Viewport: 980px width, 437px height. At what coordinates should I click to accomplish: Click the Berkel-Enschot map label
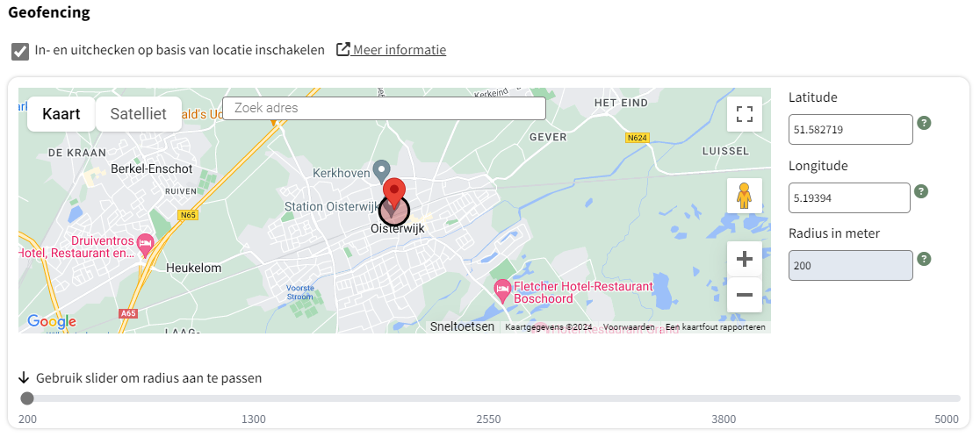152,169
